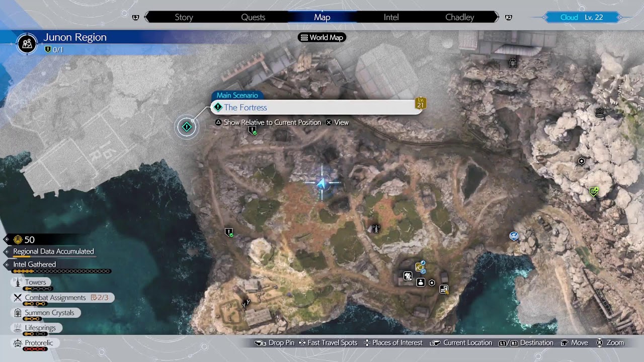644x362 pixels.
Task: Click the green quest marker on the eastern cliffs
Action: (x=594, y=191)
